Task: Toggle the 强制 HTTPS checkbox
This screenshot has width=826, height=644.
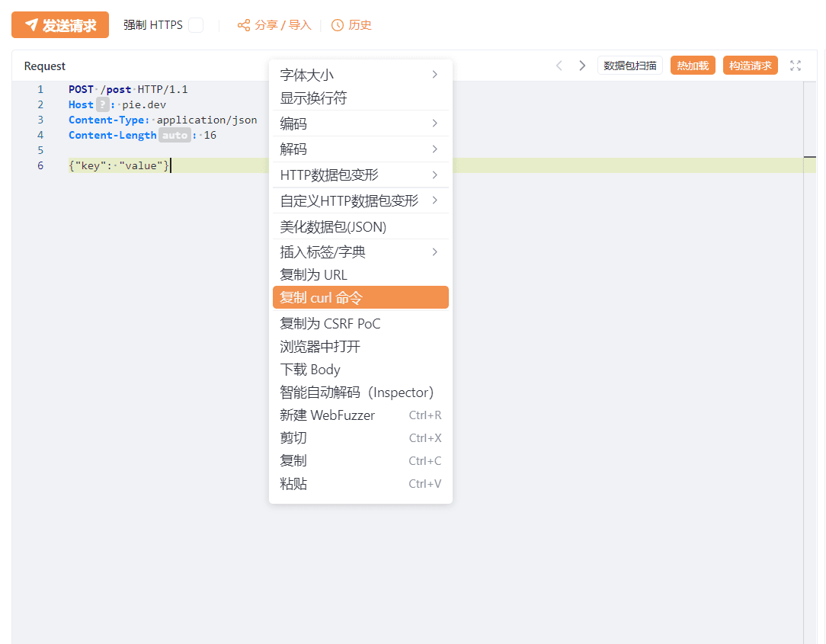Action: click(196, 25)
